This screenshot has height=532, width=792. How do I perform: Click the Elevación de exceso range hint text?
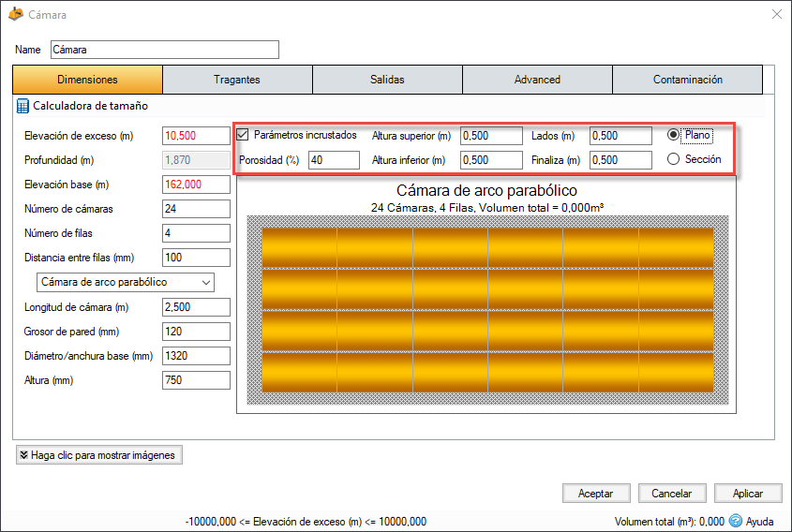click(306, 522)
